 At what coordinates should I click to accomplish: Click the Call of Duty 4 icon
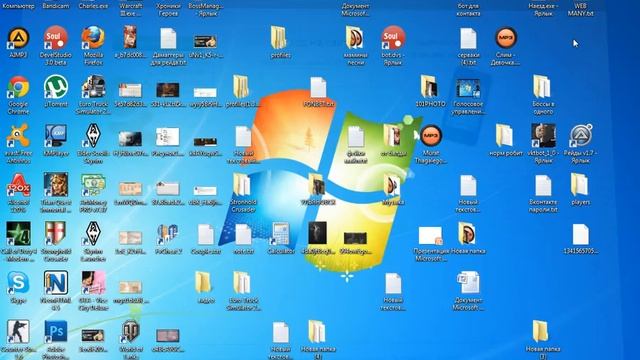(18, 234)
